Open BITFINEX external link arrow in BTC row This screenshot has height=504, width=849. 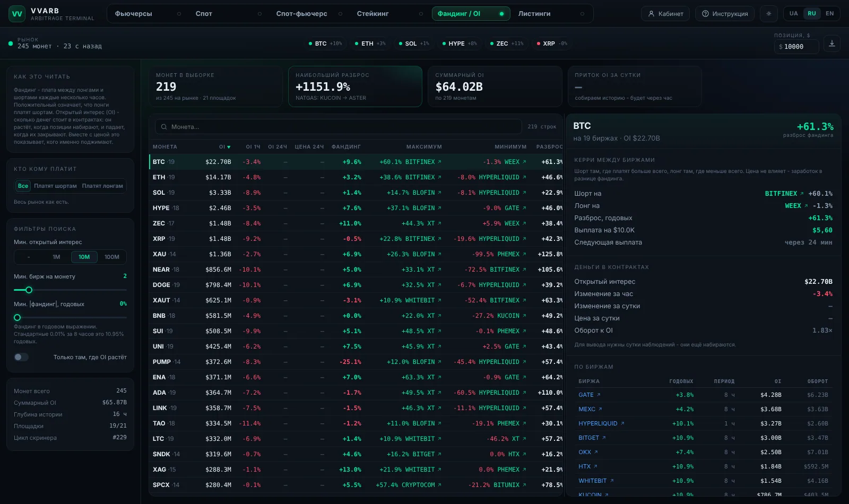pos(439,162)
